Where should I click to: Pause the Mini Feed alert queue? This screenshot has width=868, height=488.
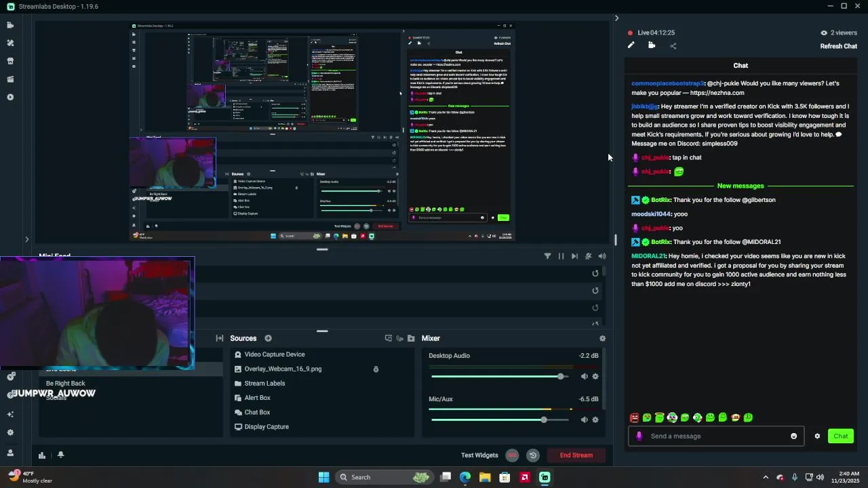[x=561, y=256]
